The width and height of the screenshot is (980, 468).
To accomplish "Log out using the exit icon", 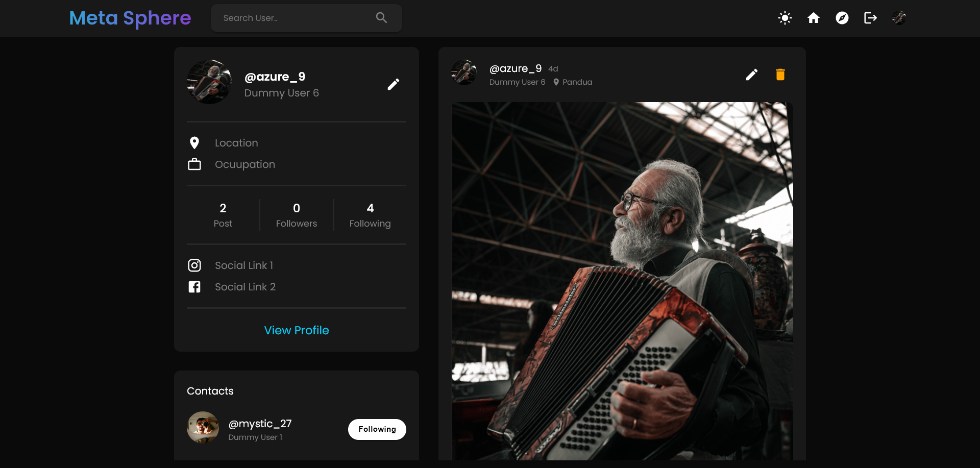I will click(x=870, y=18).
